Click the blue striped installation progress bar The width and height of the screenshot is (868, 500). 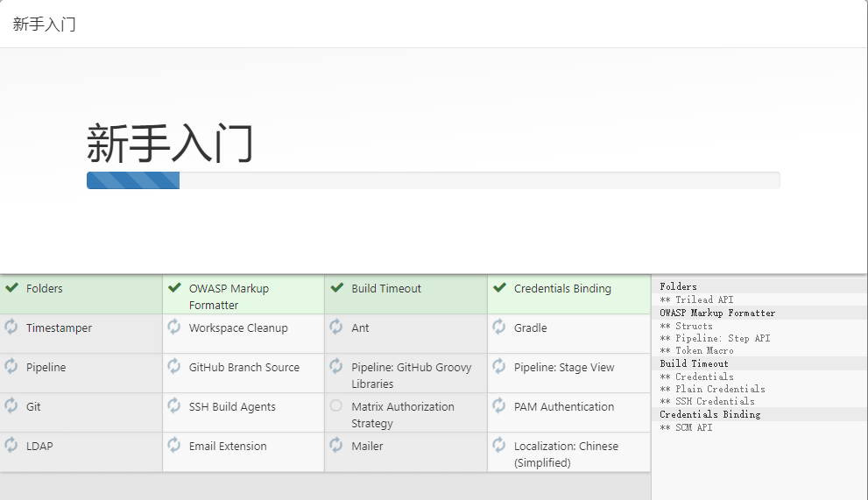tap(133, 180)
